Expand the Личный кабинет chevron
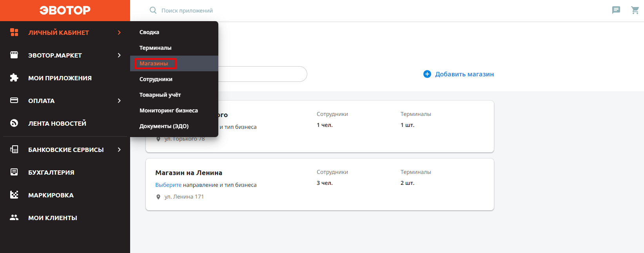Viewport: 644px width, 253px height. [119, 33]
